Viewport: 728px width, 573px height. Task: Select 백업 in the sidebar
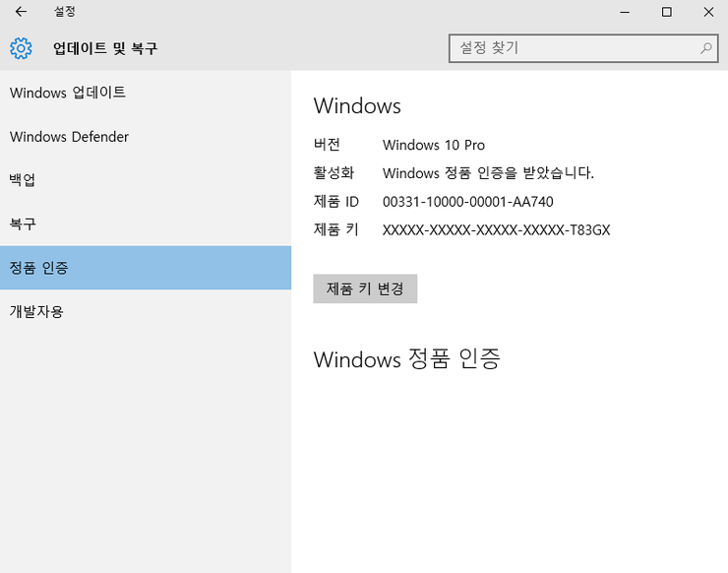pos(146,180)
